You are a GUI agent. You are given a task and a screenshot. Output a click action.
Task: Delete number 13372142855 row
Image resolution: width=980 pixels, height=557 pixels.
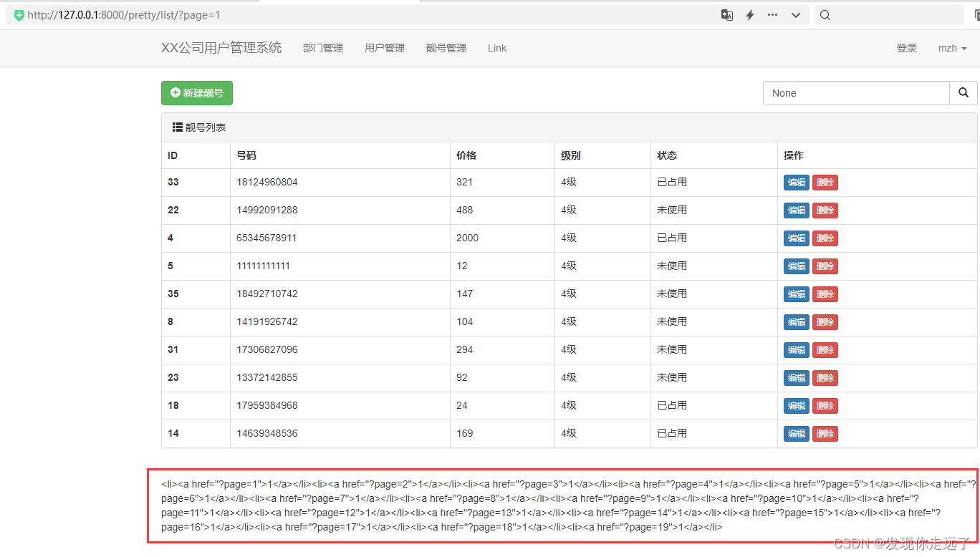(x=825, y=378)
